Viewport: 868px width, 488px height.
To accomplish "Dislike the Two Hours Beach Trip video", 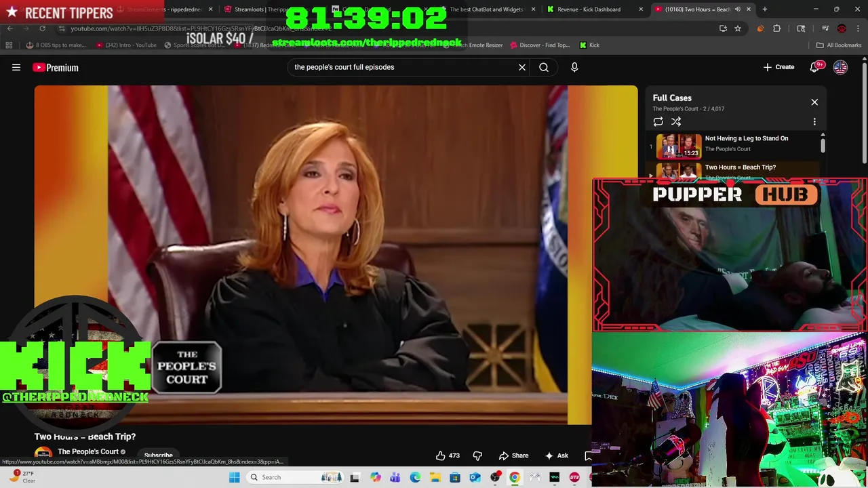I will coord(477,455).
